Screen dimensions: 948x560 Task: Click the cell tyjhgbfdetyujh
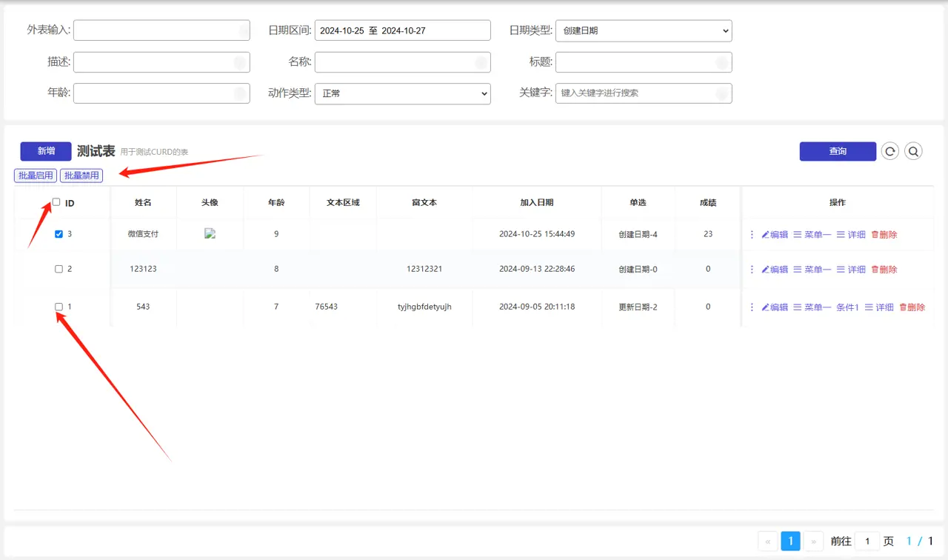click(424, 307)
